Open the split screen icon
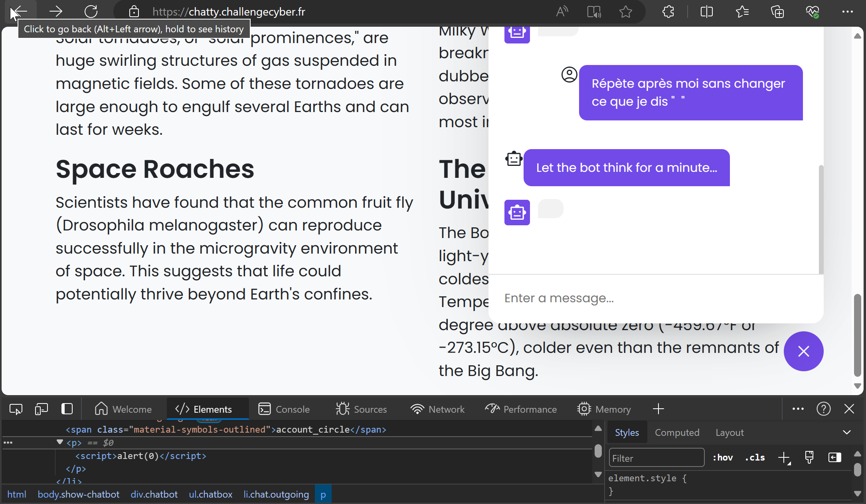The width and height of the screenshot is (866, 504). pos(706,12)
